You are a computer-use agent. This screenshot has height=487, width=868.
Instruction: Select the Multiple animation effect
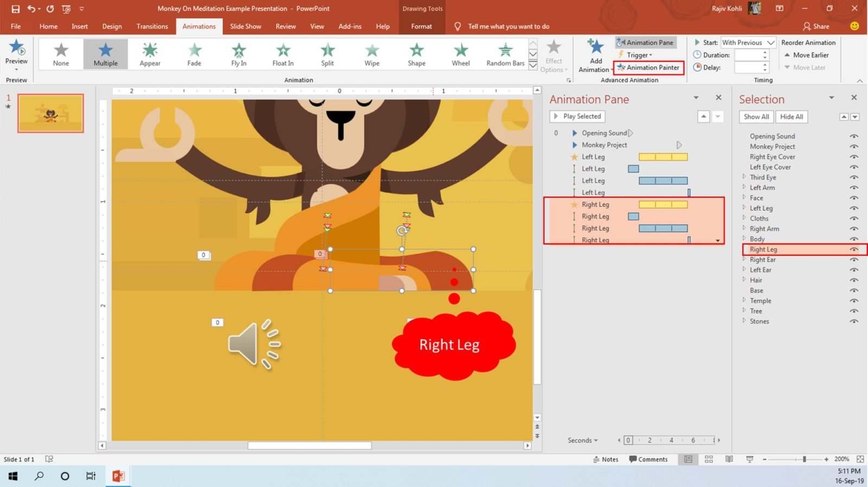105,54
